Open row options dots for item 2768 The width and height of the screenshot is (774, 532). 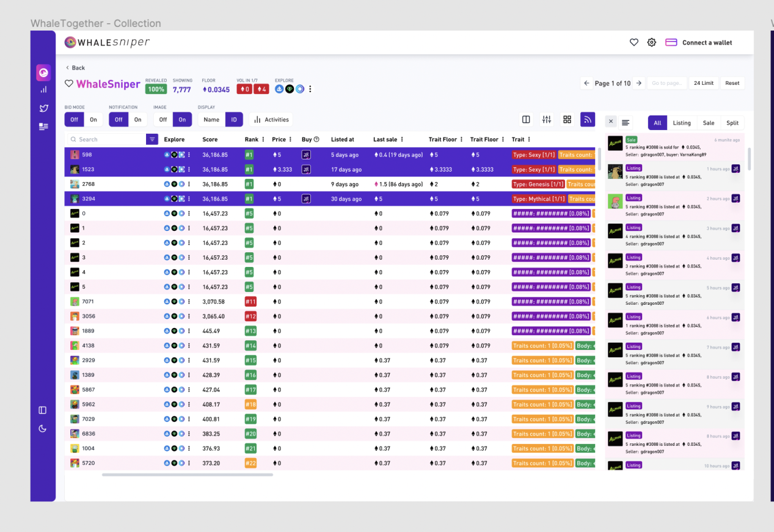[x=189, y=184]
